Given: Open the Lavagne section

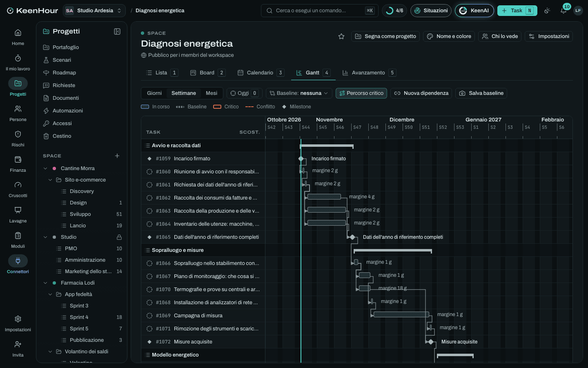Looking at the screenshot, I should tap(18, 214).
